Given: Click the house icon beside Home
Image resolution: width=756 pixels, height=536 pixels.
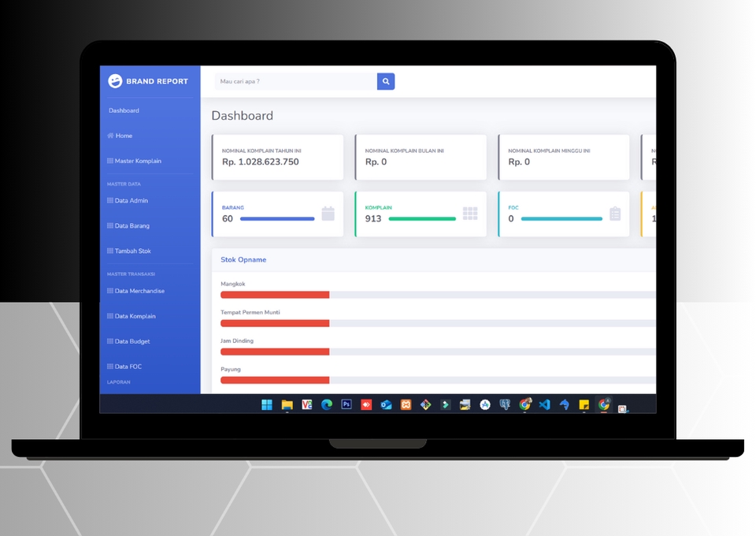Looking at the screenshot, I should pyautogui.click(x=110, y=136).
